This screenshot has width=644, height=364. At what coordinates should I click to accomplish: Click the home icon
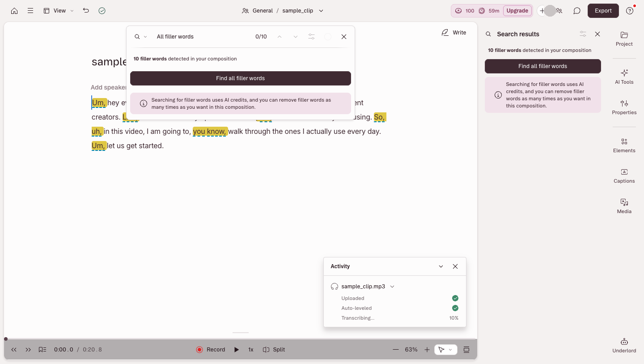click(14, 11)
